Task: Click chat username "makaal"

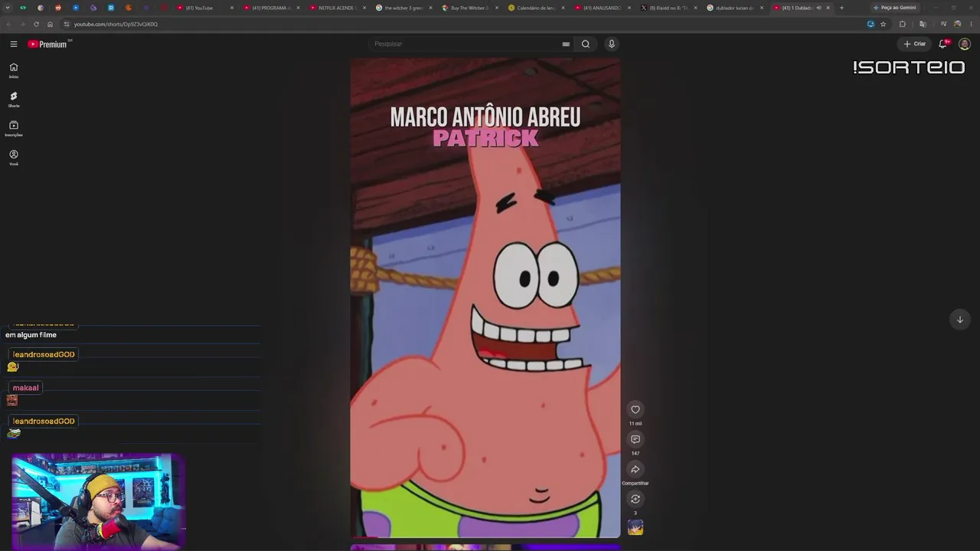Action: coord(25,388)
